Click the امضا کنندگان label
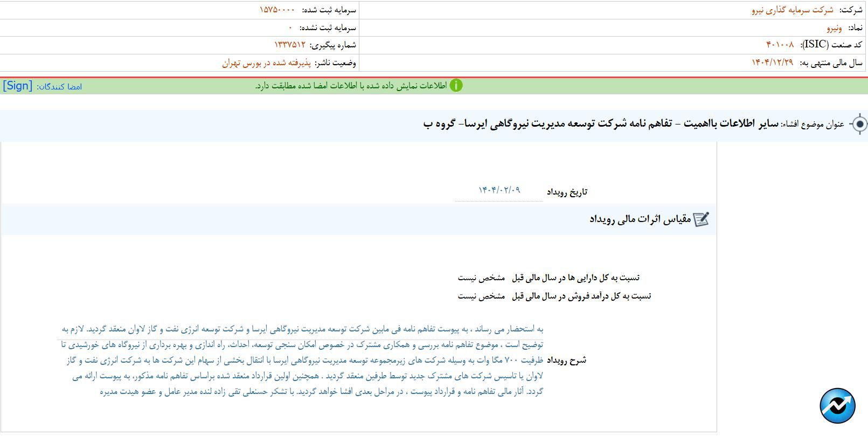 [x=59, y=87]
